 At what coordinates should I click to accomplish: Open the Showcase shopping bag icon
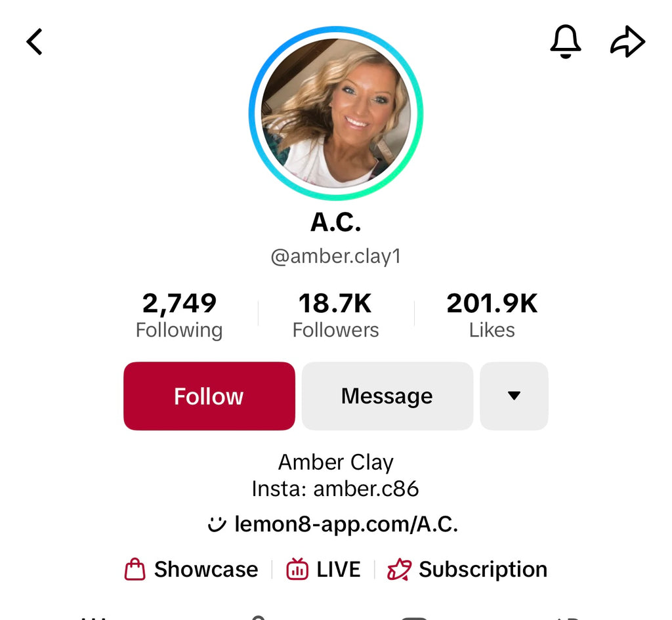(x=135, y=569)
